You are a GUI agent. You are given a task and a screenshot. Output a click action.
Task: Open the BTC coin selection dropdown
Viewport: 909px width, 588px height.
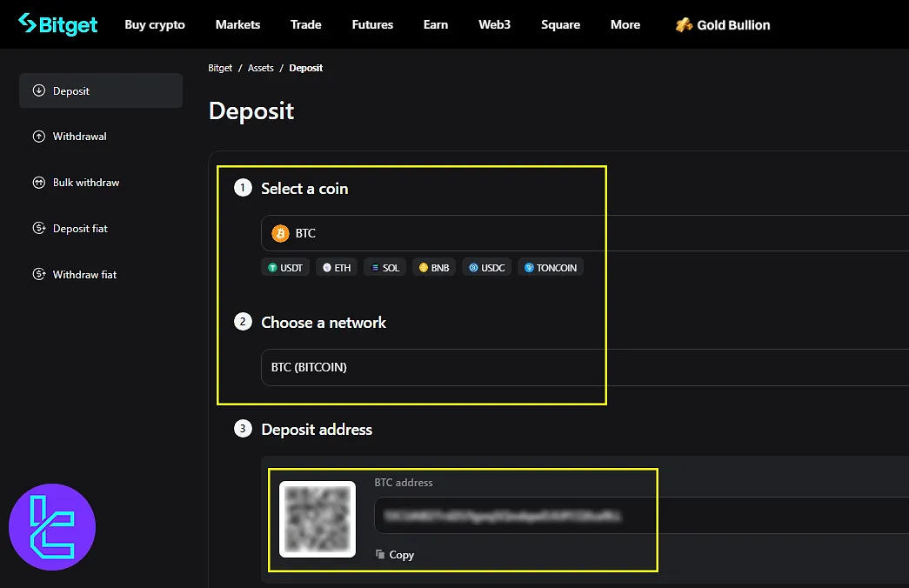tap(585, 233)
